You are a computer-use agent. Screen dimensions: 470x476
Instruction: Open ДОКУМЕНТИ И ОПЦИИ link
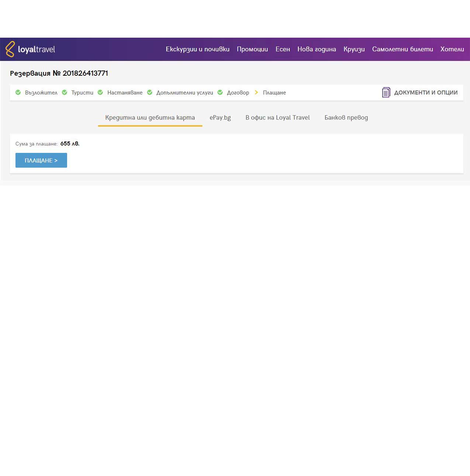(x=426, y=93)
